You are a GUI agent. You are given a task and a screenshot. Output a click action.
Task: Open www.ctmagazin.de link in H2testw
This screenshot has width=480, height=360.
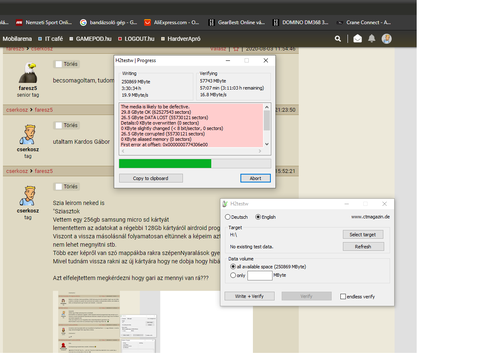click(x=370, y=217)
